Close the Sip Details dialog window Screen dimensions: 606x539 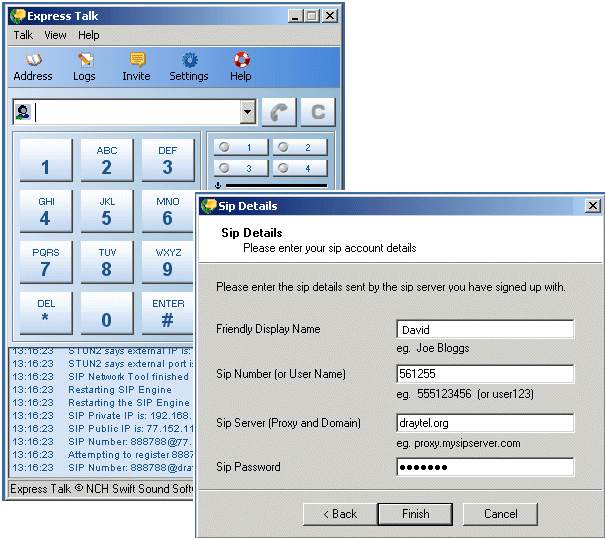pos(592,206)
